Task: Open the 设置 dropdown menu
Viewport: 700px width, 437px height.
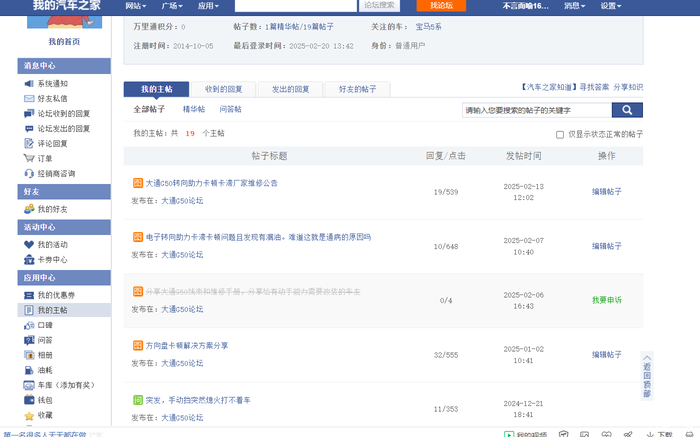Action: [610, 6]
